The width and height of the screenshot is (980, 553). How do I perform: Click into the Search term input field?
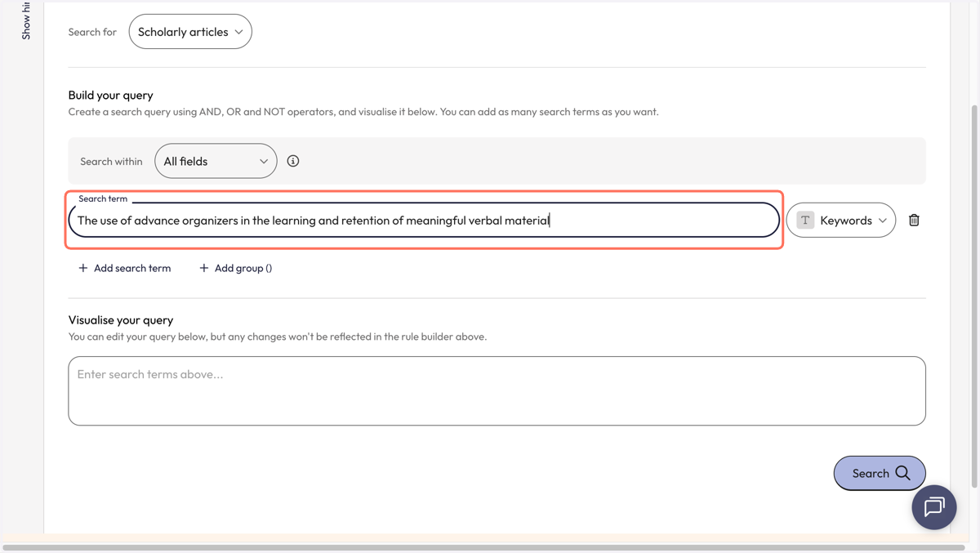424,220
